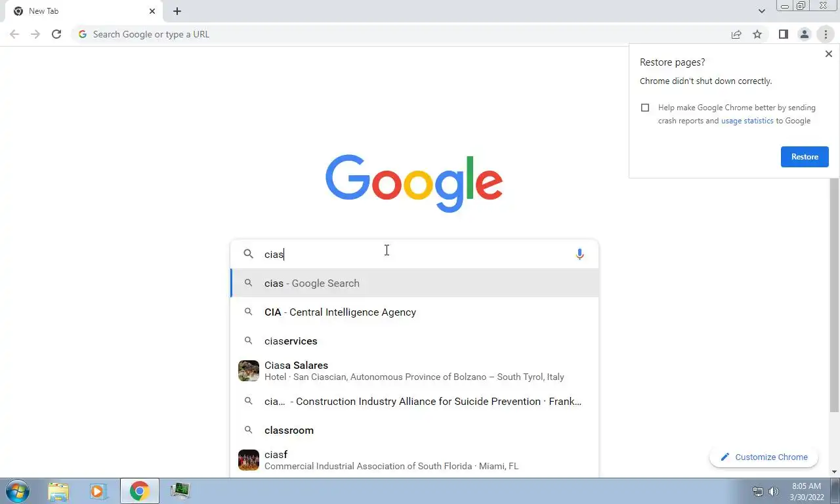Image resolution: width=840 pixels, height=504 pixels.
Task: Select the New Tab tab
Action: pyautogui.click(x=83, y=11)
